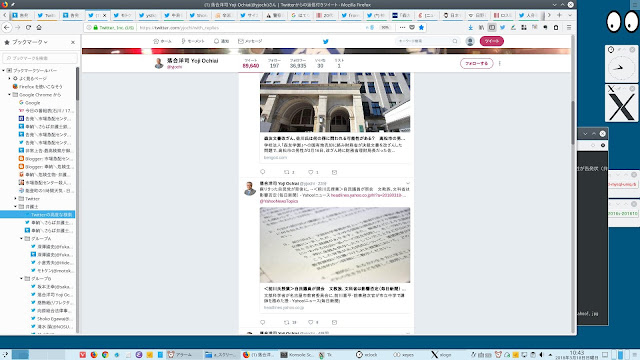
Task: Reload the current Twitter page
Action: click(28, 27)
